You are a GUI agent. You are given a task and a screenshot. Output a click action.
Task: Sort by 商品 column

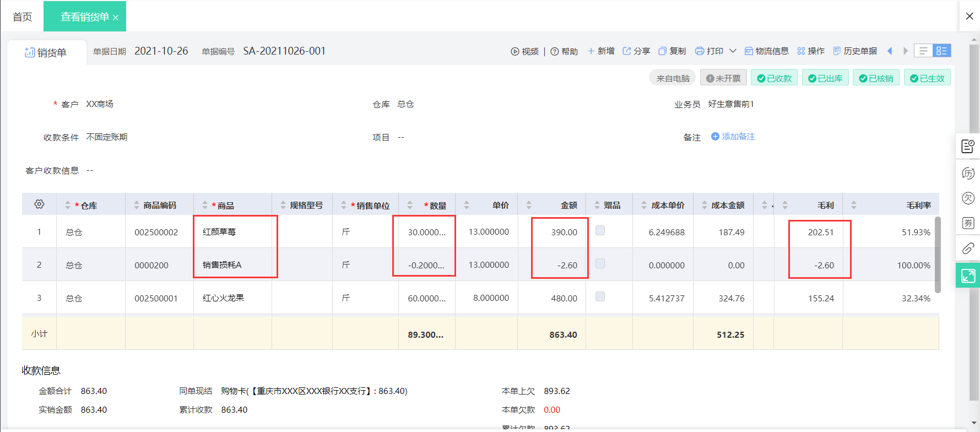tap(205, 206)
